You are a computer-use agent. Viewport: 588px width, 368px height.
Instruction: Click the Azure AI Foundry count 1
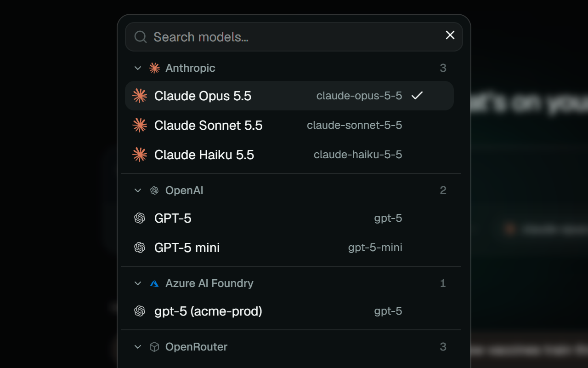(443, 283)
